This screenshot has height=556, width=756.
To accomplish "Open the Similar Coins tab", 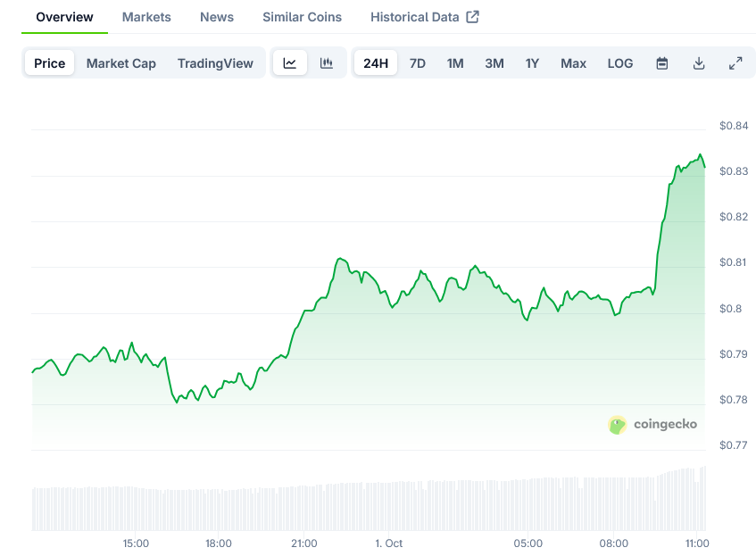I will pyautogui.click(x=302, y=17).
